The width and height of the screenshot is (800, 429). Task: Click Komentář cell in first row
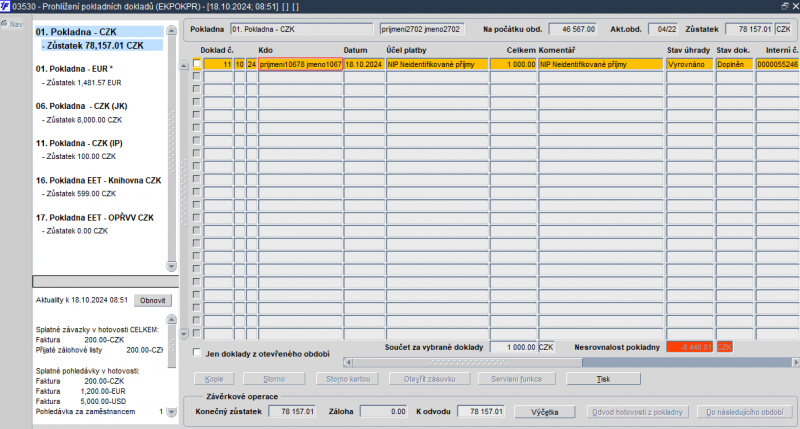pyautogui.click(x=601, y=64)
